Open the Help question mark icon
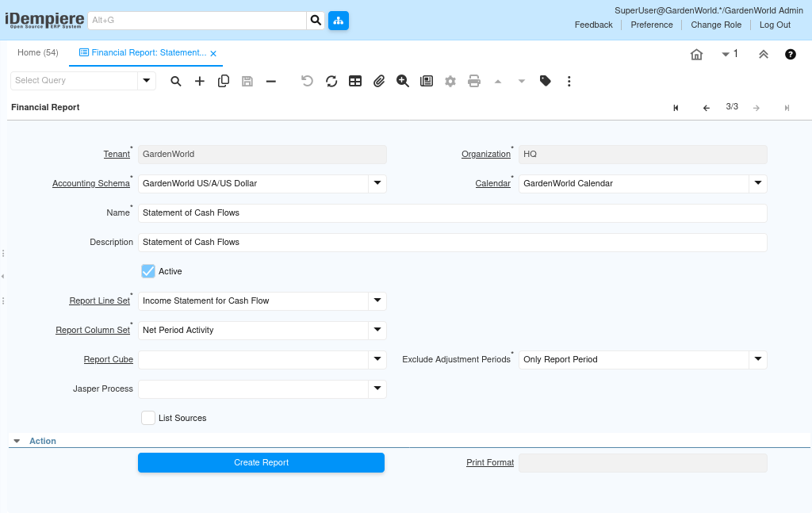This screenshot has width=812, height=513. [x=791, y=55]
